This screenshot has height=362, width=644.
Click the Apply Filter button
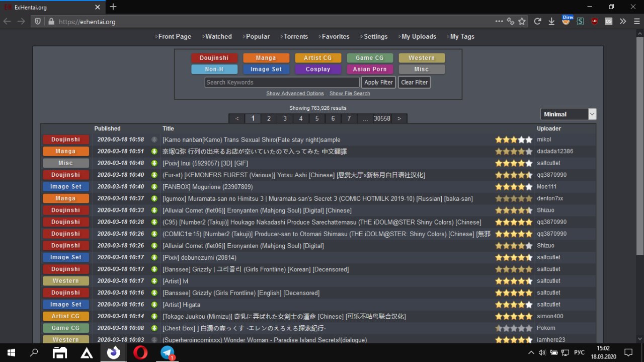point(379,83)
